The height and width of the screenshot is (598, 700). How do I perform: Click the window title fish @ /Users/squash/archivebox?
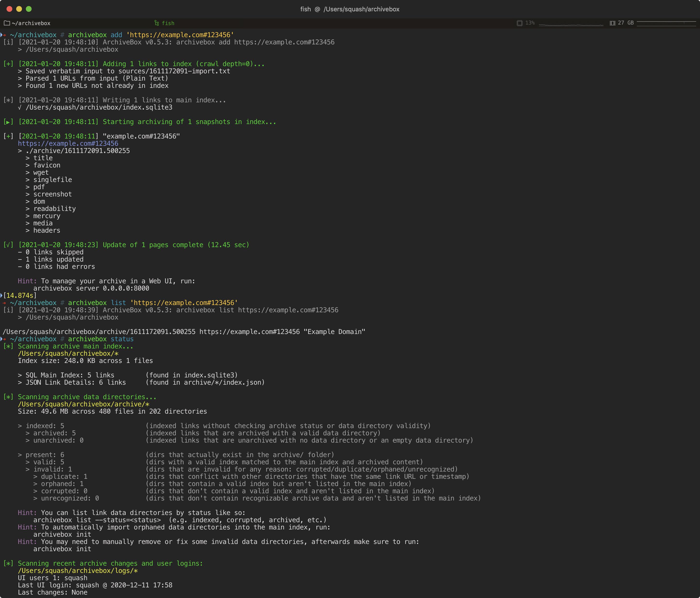click(350, 9)
